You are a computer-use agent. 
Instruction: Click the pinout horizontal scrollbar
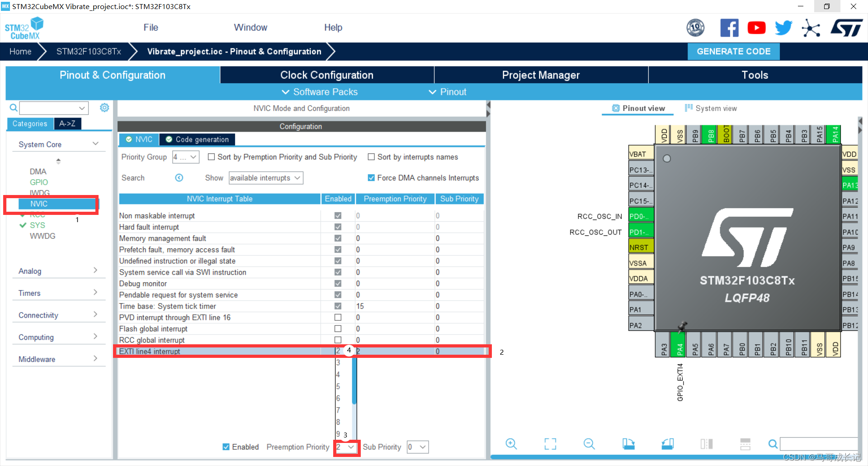point(674,457)
